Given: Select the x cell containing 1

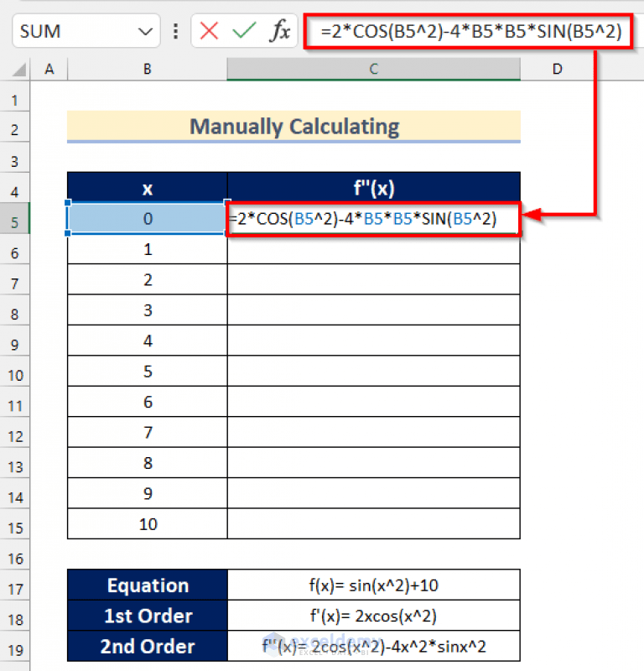Looking at the screenshot, I should 148,248.
